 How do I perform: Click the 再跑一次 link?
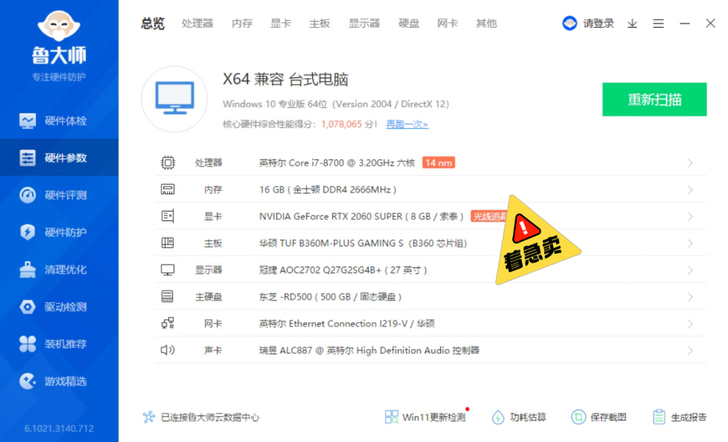[x=407, y=124]
